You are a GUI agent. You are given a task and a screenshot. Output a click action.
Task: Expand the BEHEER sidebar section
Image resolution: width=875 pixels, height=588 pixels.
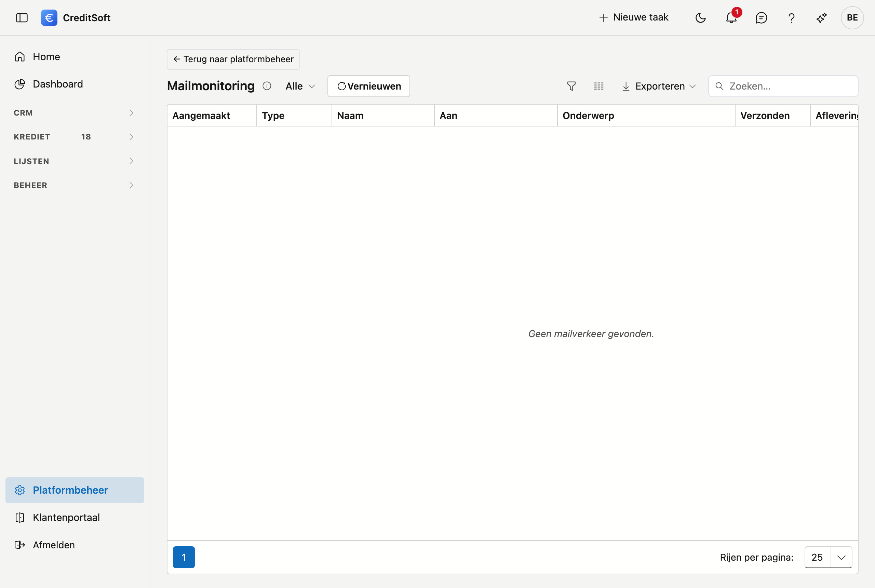75,185
